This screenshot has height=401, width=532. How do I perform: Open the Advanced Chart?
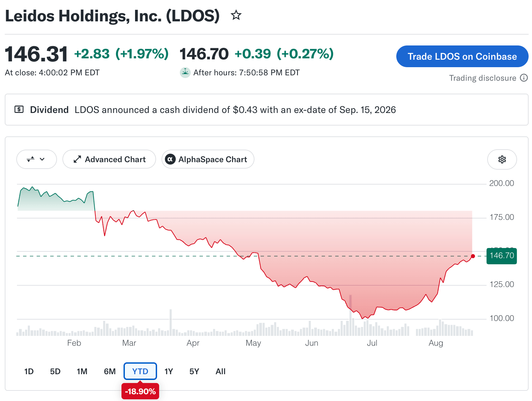pyautogui.click(x=109, y=159)
